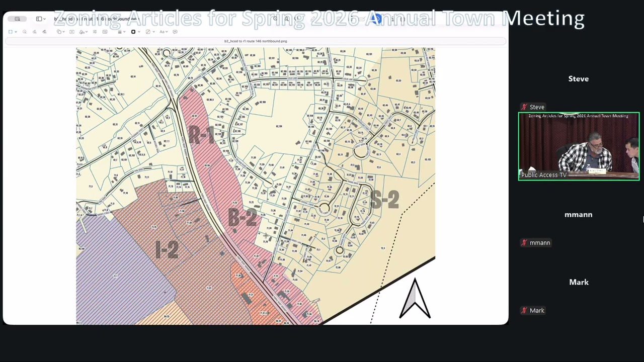644x362 pixels.
Task: Click the I-2 zone label on the map
Action: click(167, 249)
